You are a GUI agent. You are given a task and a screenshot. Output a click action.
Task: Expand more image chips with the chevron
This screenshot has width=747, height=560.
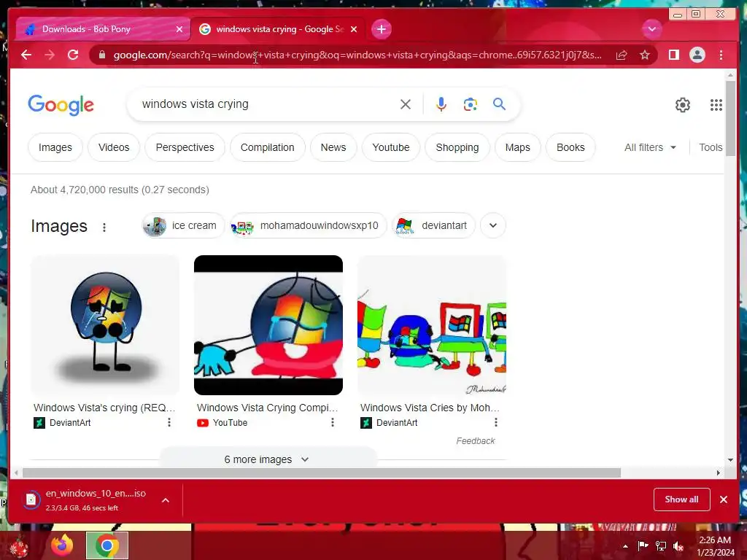[493, 226]
